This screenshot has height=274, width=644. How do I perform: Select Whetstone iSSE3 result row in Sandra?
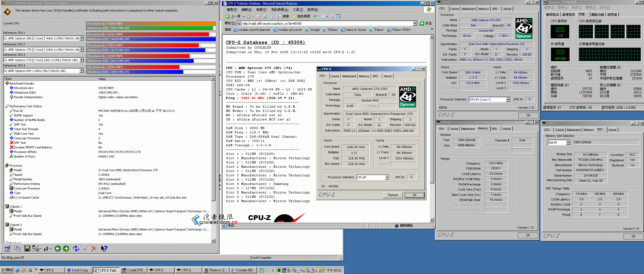point(107,93)
